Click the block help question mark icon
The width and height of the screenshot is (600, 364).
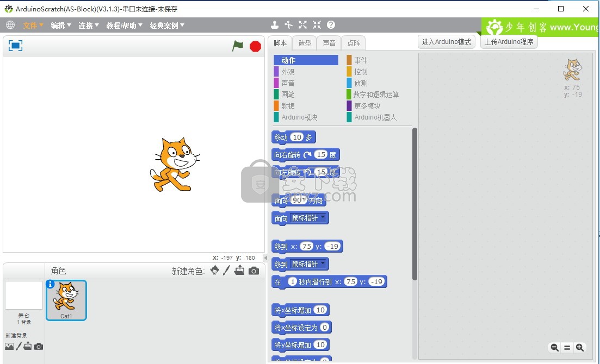pos(331,25)
